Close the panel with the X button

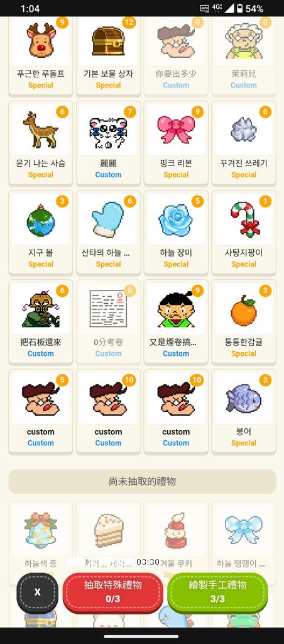coord(37,592)
